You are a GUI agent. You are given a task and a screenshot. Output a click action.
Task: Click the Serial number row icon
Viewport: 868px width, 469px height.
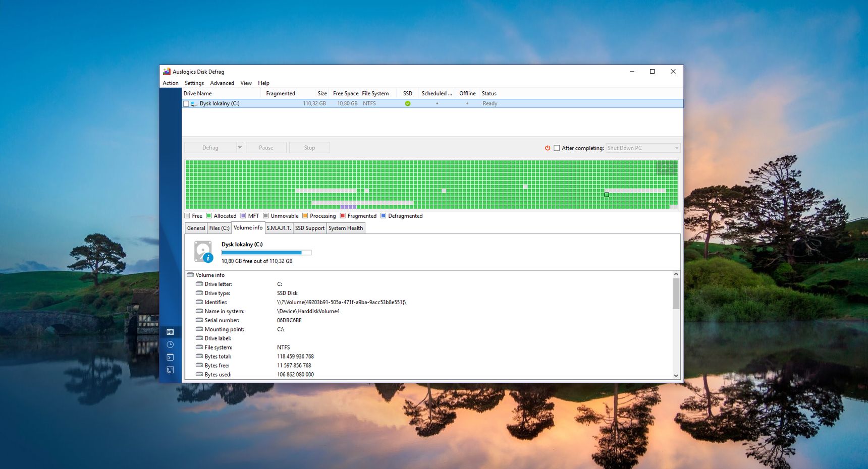pos(199,320)
